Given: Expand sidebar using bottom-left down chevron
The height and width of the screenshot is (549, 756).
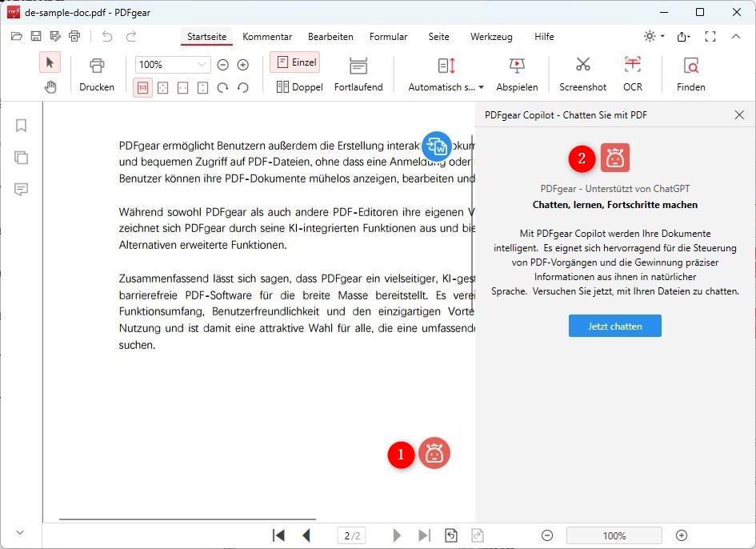Looking at the screenshot, I should click(x=20, y=533).
